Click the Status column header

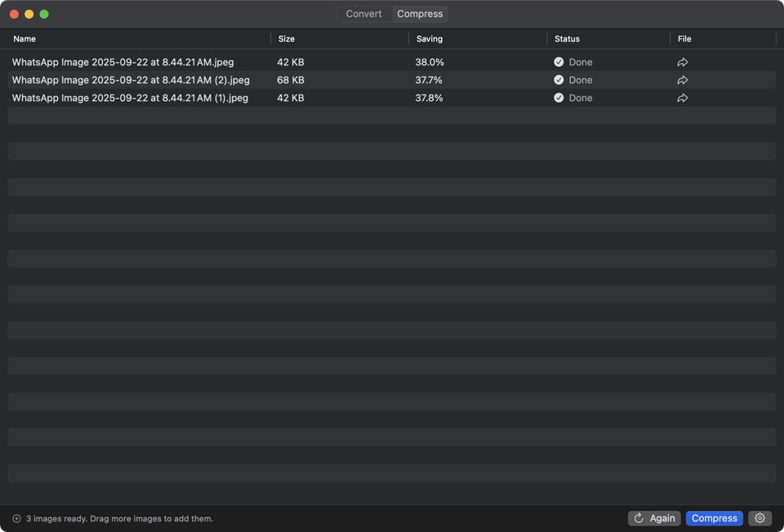tap(567, 39)
